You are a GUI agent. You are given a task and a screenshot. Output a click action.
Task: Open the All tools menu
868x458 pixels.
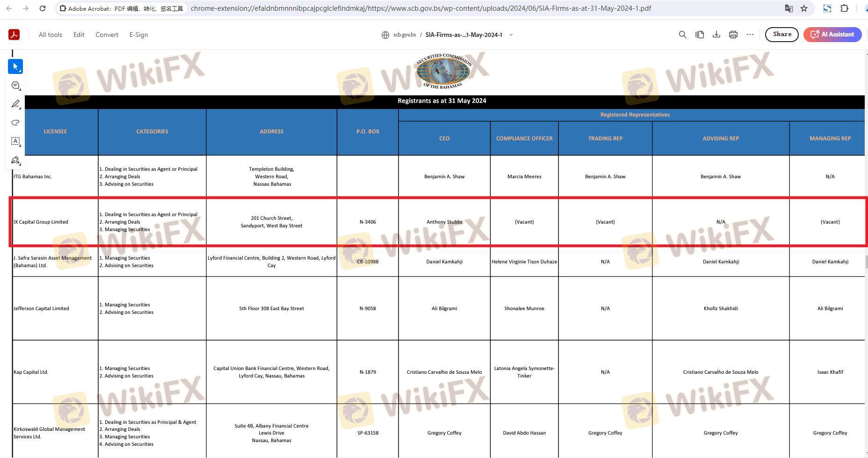[51, 35]
